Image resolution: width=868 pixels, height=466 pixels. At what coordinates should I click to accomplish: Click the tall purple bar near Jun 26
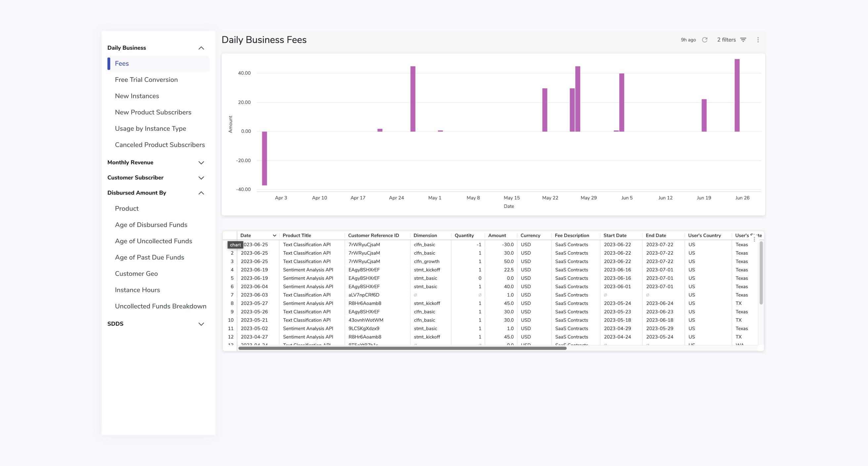tap(737, 98)
